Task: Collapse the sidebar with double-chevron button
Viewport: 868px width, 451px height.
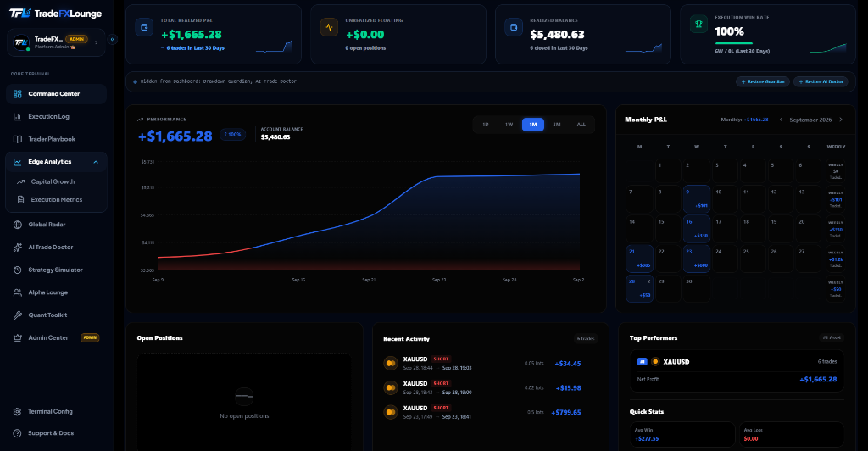Action: pos(113,39)
